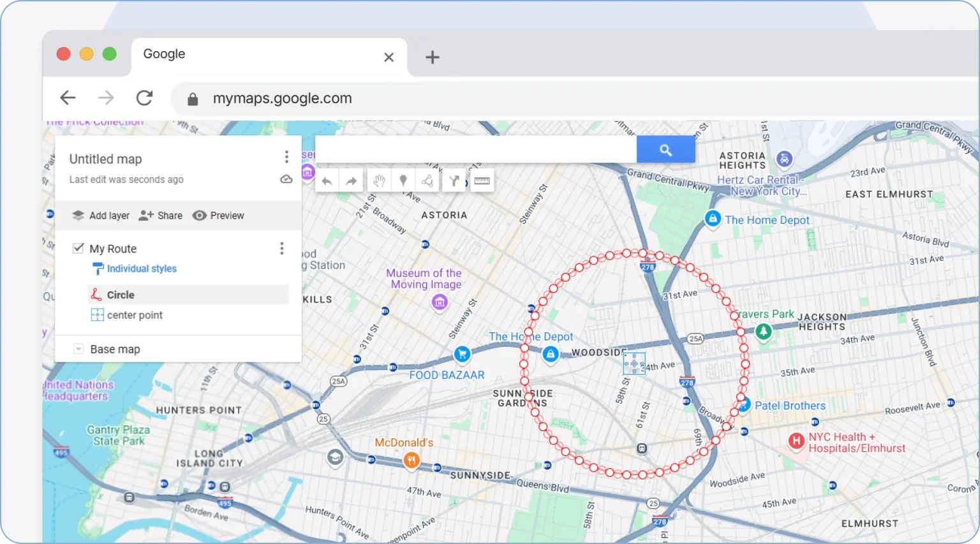This screenshot has width=980, height=544.
Task: Select the Circle item in layer list
Action: click(x=121, y=295)
